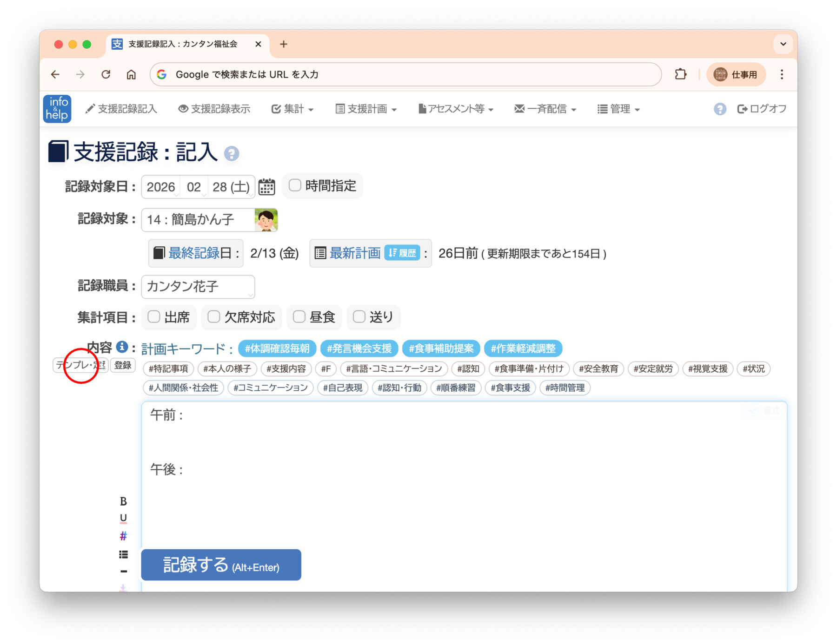Check the 出席 checkbox
The width and height of the screenshot is (837, 644).
pos(154,317)
